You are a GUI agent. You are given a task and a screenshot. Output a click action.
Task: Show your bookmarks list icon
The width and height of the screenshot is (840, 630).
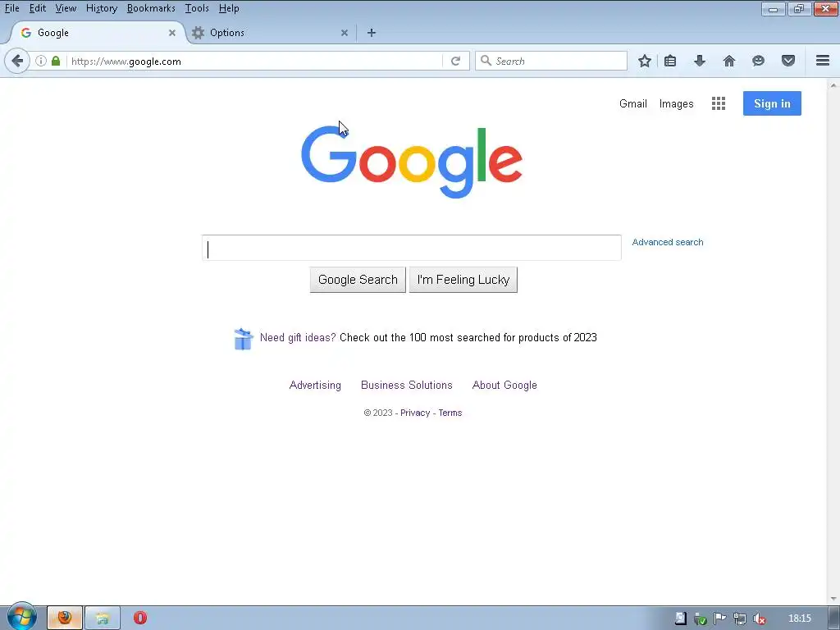[670, 61]
